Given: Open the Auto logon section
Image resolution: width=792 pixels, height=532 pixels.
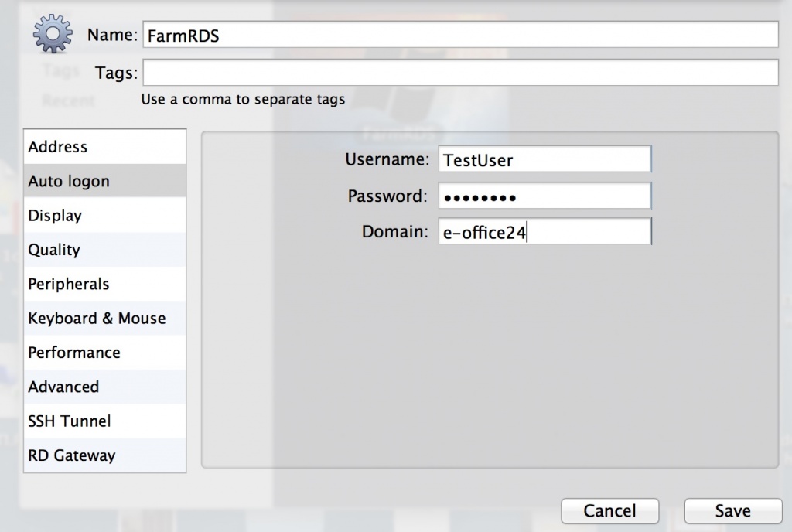Looking at the screenshot, I should point(104,181).
